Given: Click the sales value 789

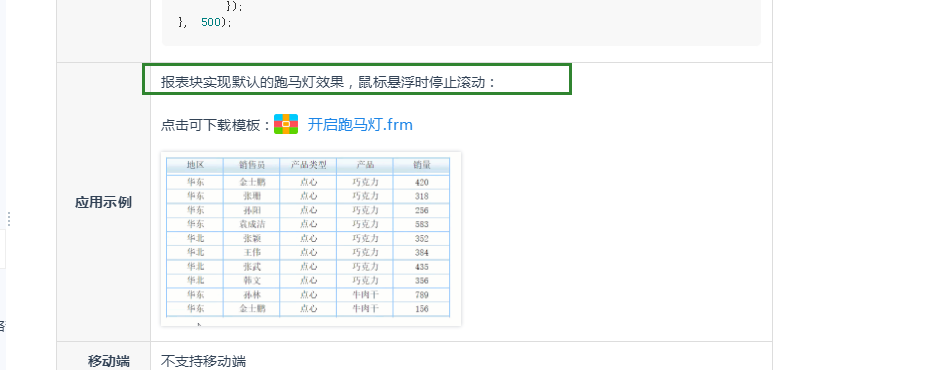Looking at the screenshot, I should pos(422,294).
